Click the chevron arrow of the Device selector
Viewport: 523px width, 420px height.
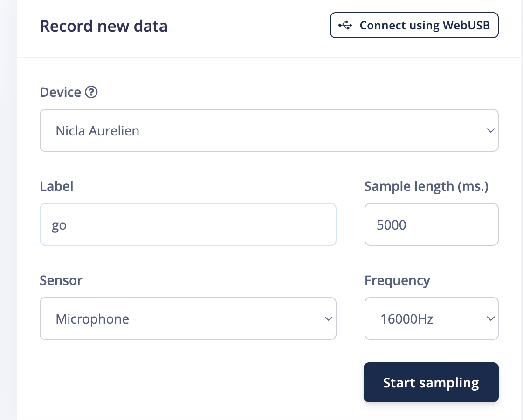point(490,130)
